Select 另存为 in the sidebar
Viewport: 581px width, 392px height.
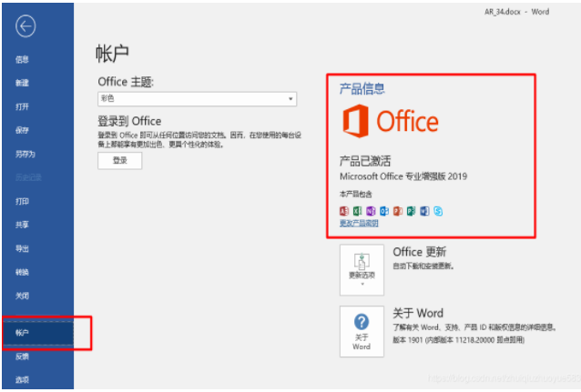25,154
